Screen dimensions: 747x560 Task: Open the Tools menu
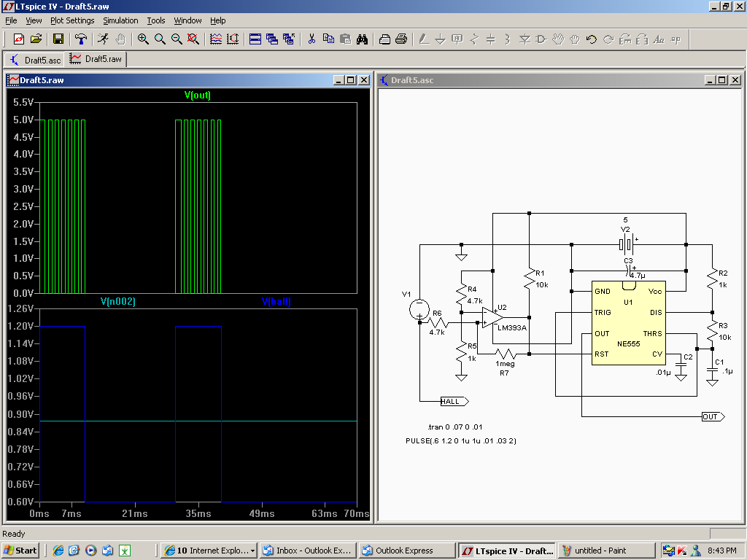pos(156,20)
